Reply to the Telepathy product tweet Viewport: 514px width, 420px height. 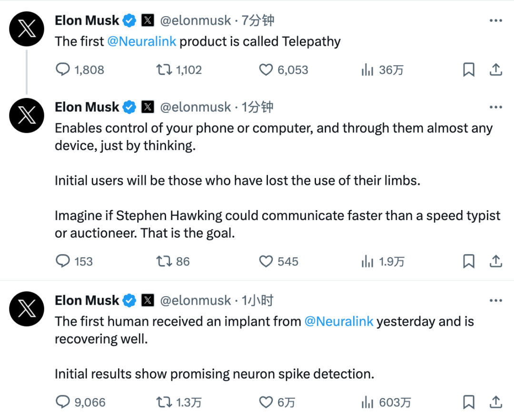click(63, 70)
